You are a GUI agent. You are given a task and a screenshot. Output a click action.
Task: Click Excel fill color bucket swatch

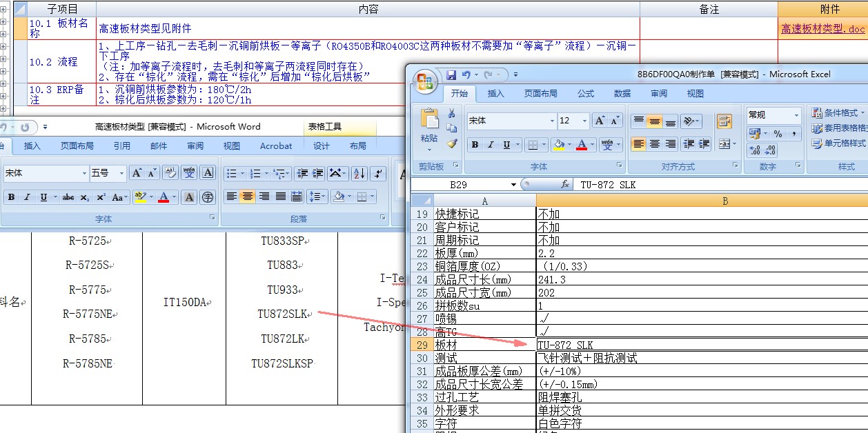coord(558,144)
